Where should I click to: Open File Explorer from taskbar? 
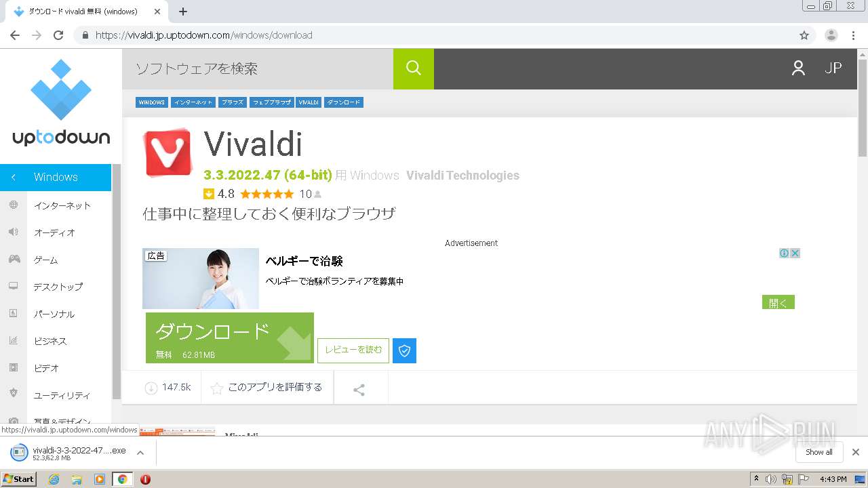click(77, 479)
